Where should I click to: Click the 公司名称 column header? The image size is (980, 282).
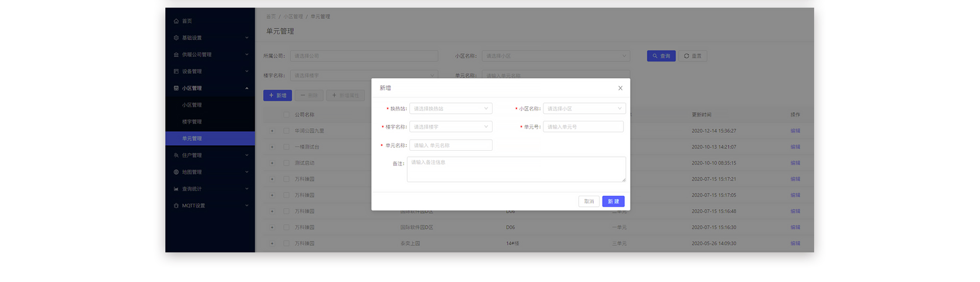click(304, 115)
